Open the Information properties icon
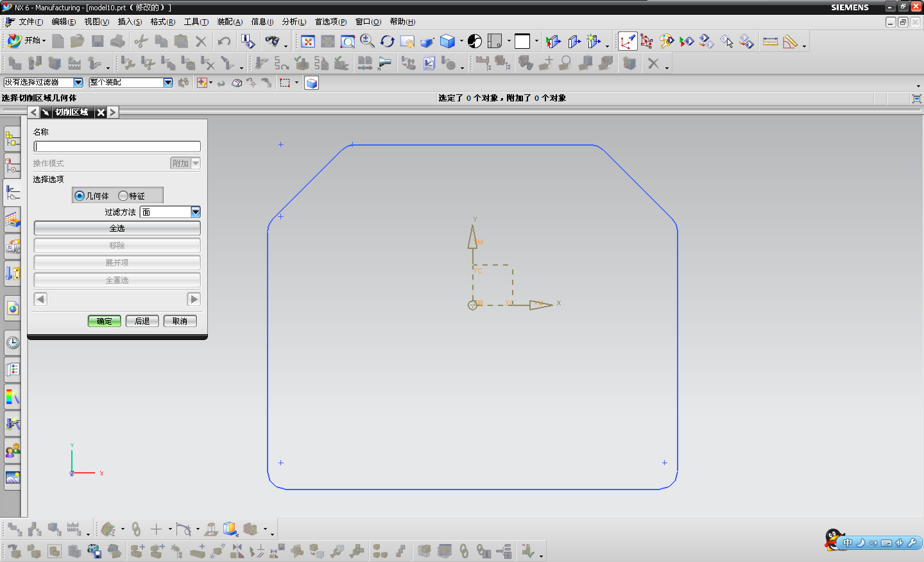924x562 pixels. point(248,42)
